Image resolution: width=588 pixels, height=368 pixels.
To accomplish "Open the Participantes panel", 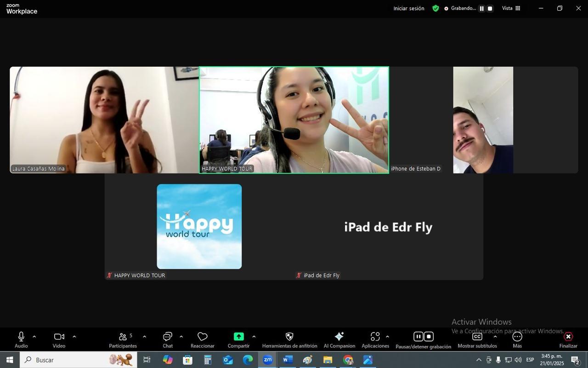I will pyautogui.click(x=123, y=339).
